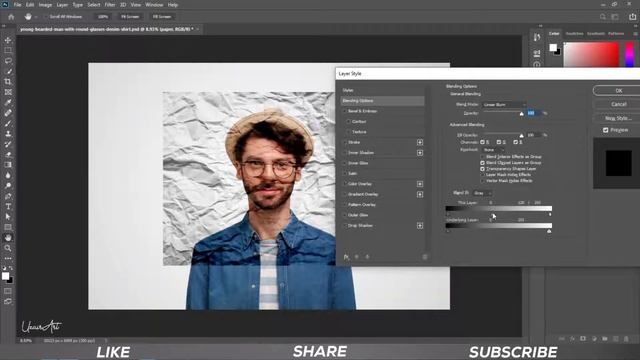
Task: Open the Hand tool preset dropdown arrow
Action: (36, 17)
